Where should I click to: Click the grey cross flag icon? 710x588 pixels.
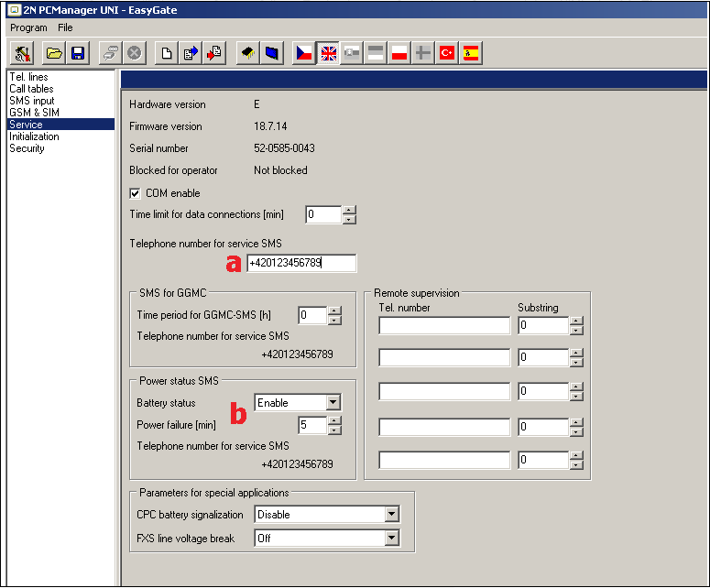pos(423,53)
